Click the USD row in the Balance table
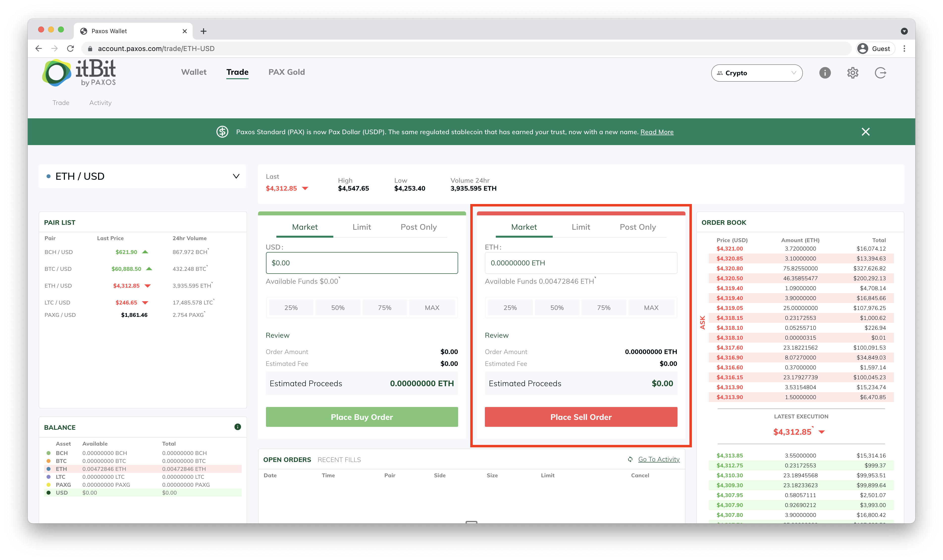Image resolution: width=943 pixels, height=560 pixels. click(x=143, y=492)
